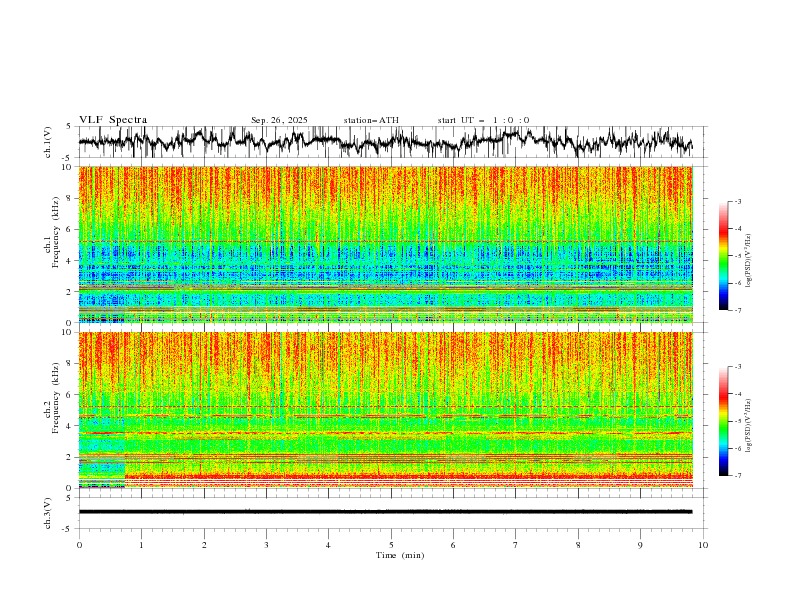Click the "6" tick on the time axis

pos(453,545)
